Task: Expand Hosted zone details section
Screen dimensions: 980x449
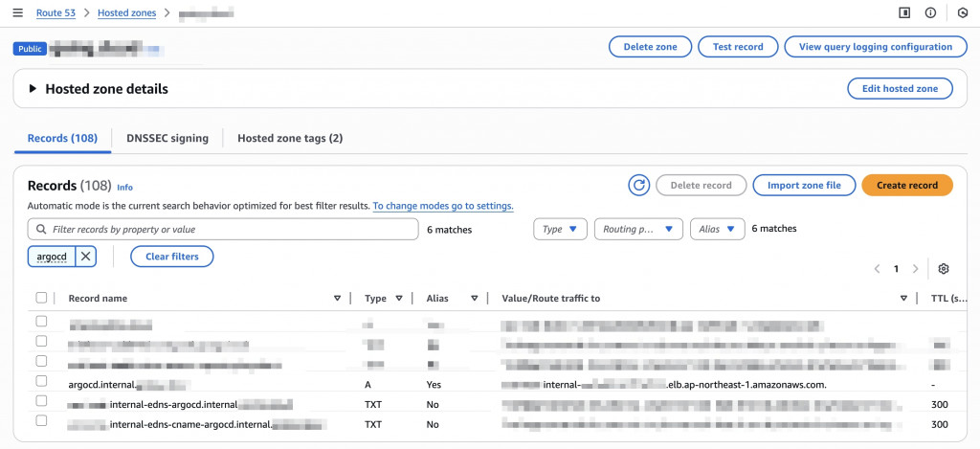Action: pos(33,89)
